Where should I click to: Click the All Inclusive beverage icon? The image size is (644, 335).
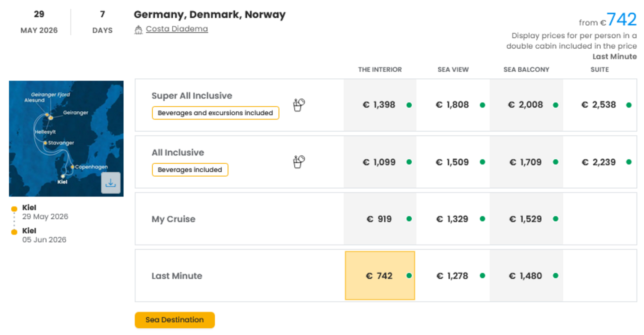pyautogui.click(x=299, y=162)
